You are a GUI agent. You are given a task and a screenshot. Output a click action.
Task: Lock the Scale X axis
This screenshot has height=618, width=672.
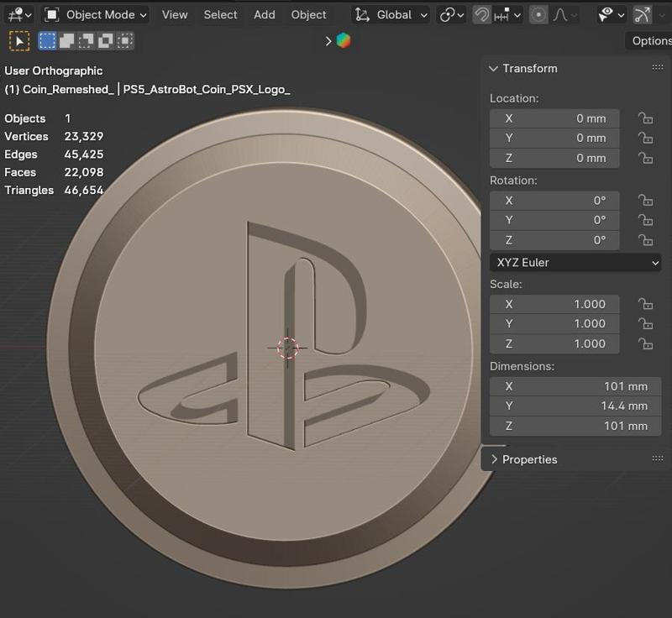[645, 304]
